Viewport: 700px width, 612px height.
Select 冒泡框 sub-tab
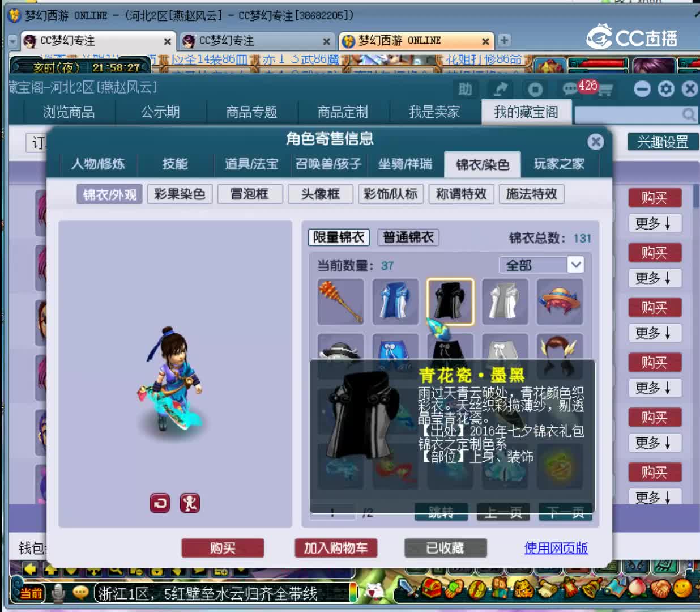point(250,194)
